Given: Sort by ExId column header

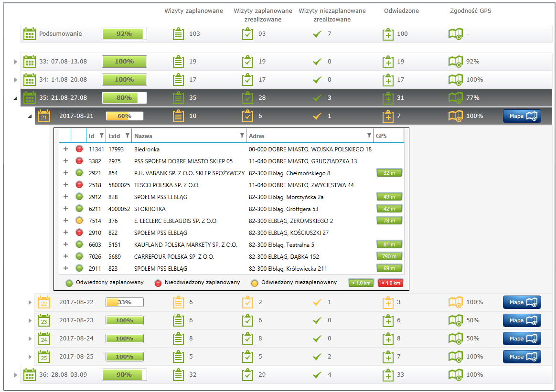Looking at the screenshot, I should (114, 136).
